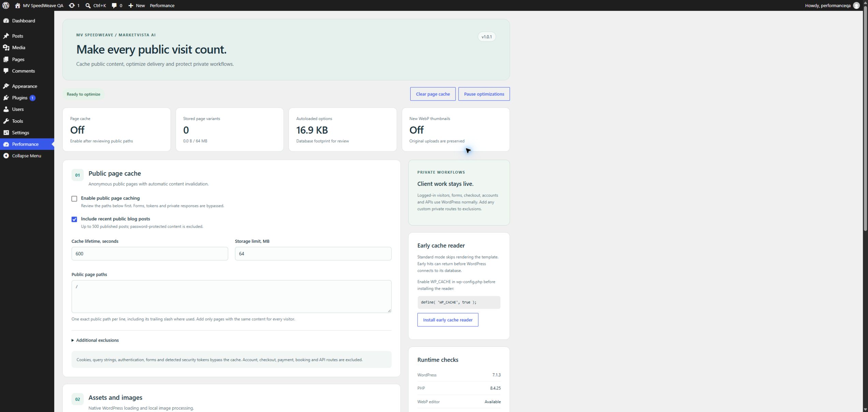Image resolution: width=868 pixels, height=412 pixels.
Task: Click the Plugins update count badge
Action: point(32,98)
